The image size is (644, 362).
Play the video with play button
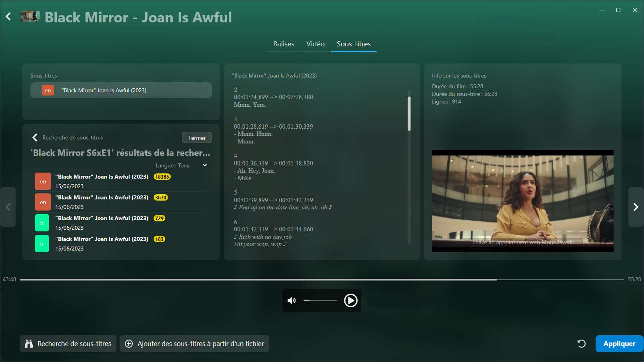tap(351, 300)
